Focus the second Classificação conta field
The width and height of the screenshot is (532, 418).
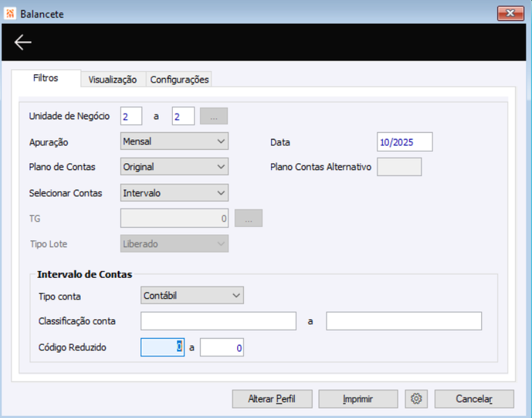coord(404,321)
